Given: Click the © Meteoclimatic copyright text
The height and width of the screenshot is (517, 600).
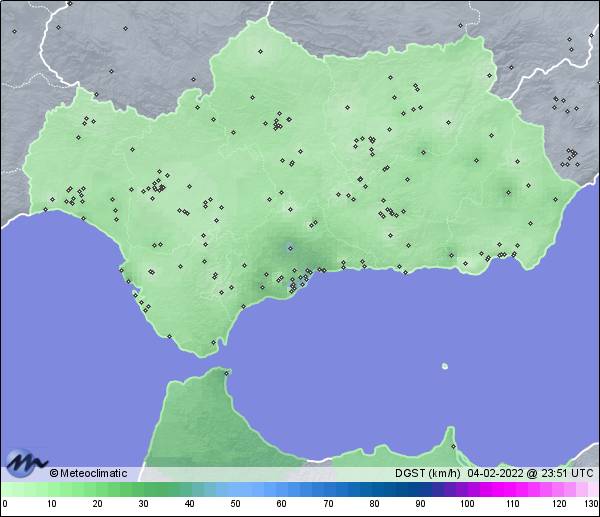Looking at the screenshot, I should point(88,473).
